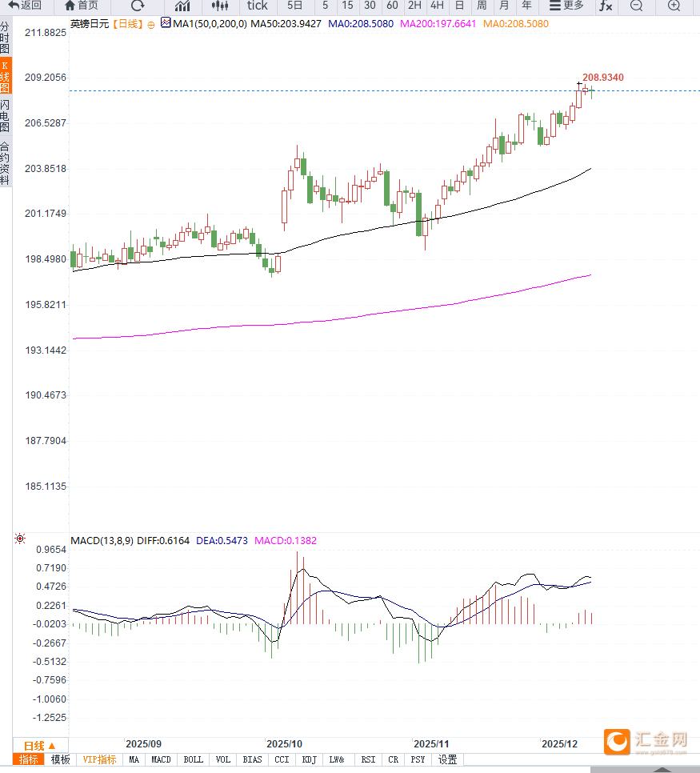Open the fx formula indicator icon
This screenshot has width=700, height=773.
(x=606, y=6)
